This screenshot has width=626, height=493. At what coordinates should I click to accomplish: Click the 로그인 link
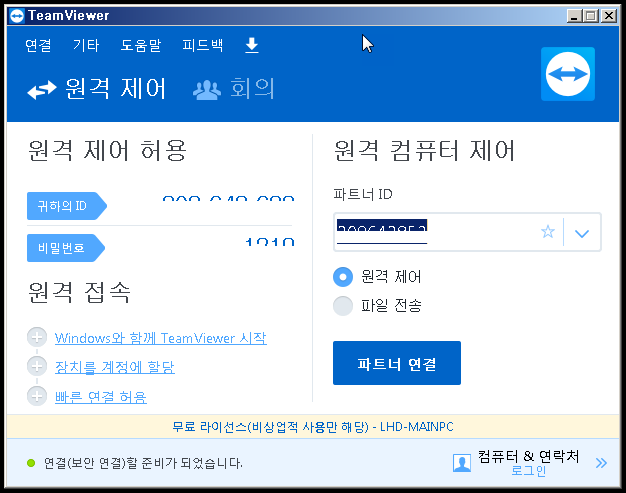point(529,471)
